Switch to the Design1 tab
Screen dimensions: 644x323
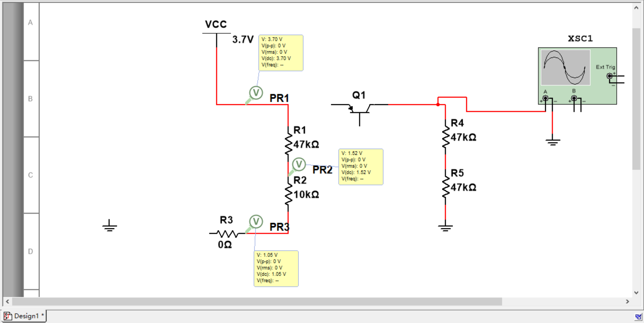[x=24, y=316]
